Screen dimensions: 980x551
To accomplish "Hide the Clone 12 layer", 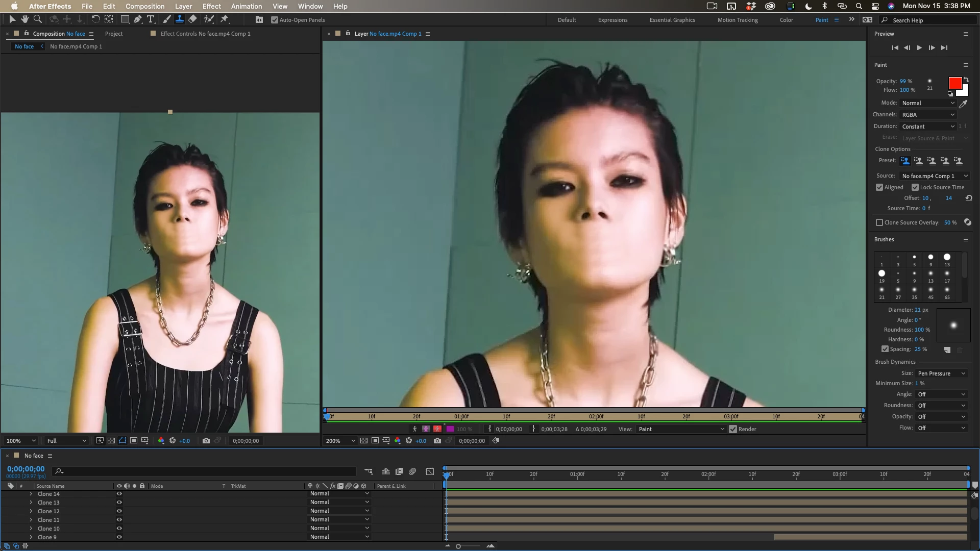I will pos(119,511).
